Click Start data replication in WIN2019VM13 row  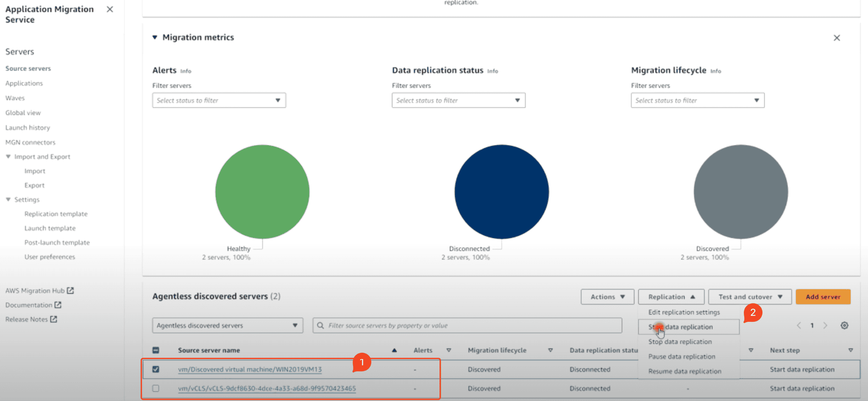coord(802,369)
